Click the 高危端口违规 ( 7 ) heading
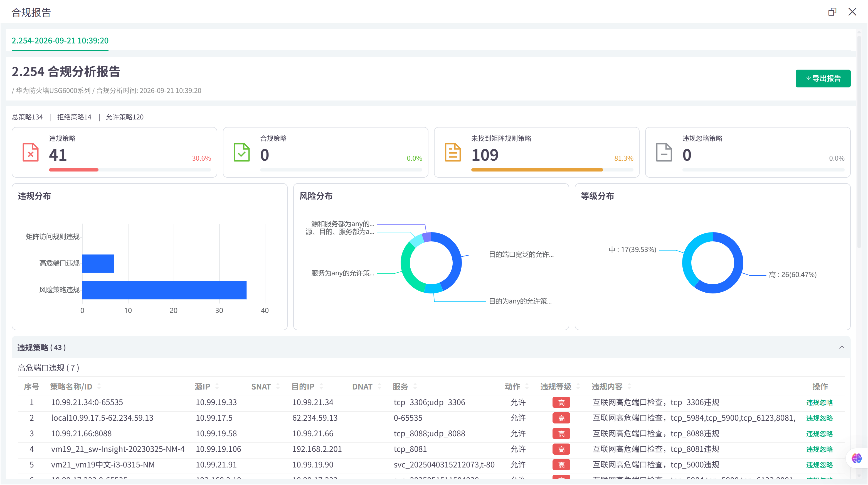Viewport: 868px width, 485px height. 48,368
